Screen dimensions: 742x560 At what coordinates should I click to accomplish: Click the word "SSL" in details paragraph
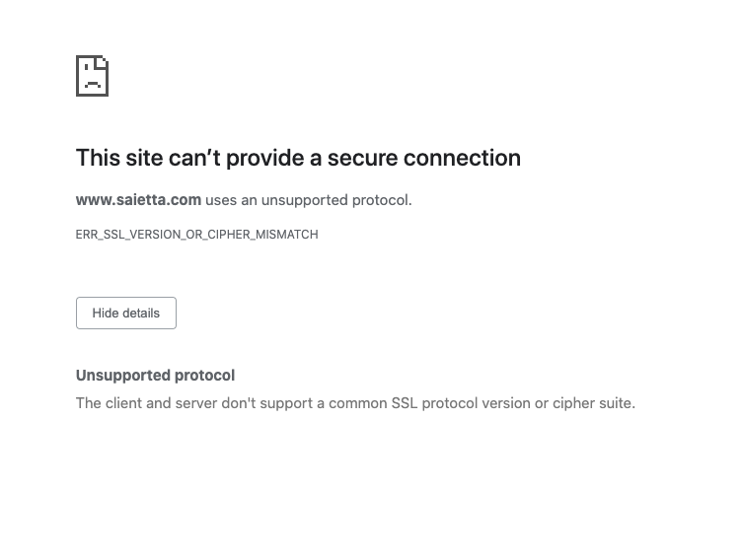click(405, 403)
